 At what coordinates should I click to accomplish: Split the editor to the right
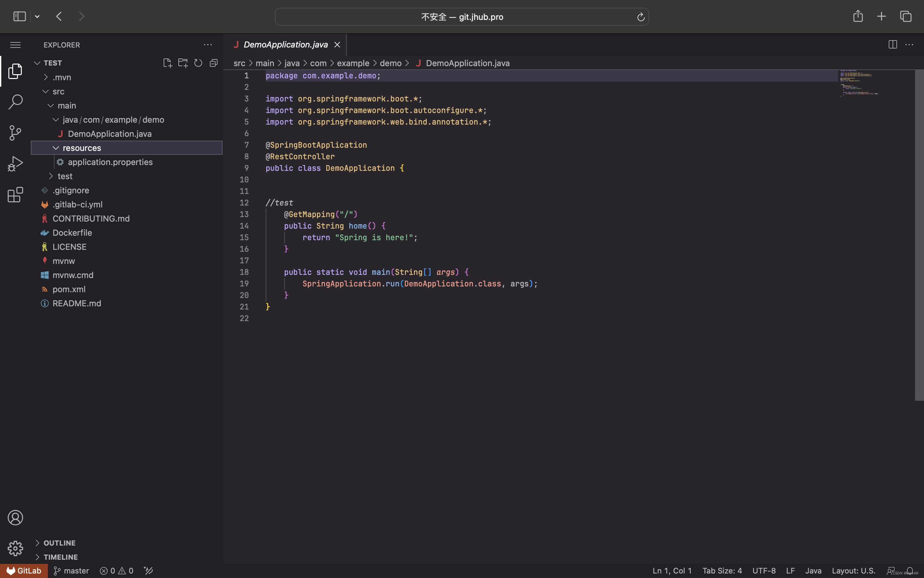click(893, 45)
